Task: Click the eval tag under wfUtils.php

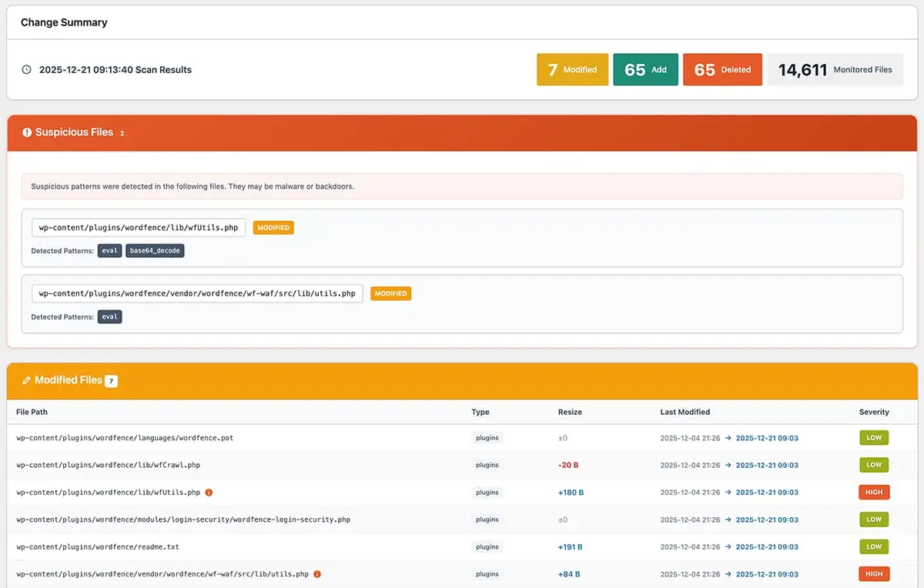Action: (x=109, y=251)
